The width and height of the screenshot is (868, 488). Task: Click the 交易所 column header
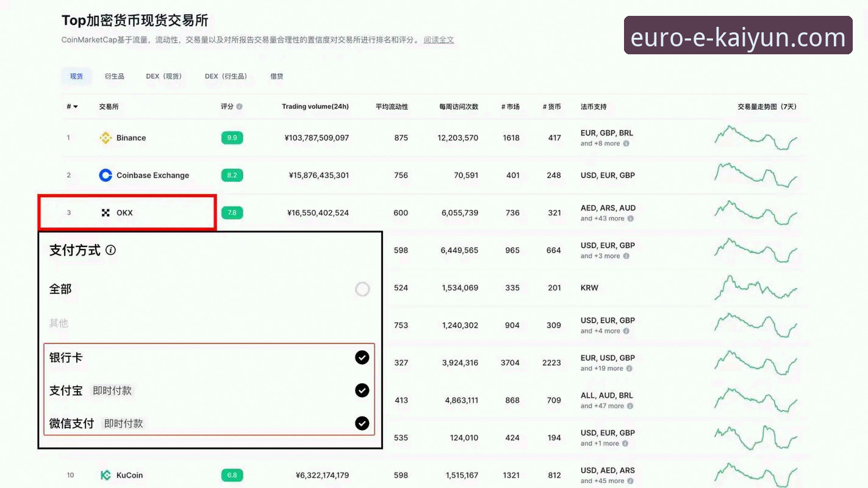(x=109, y=107)
